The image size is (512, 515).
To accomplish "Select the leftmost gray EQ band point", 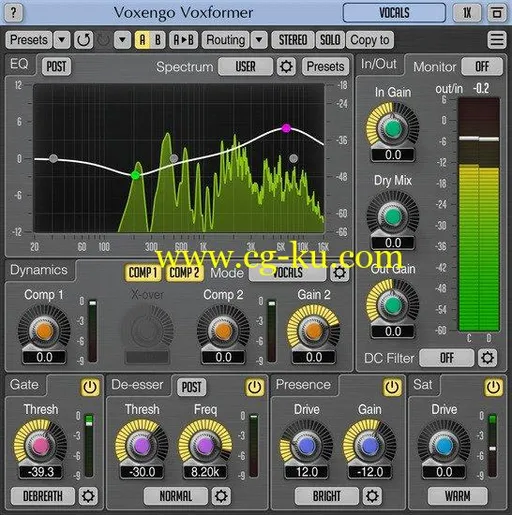I will click(53, 158).
